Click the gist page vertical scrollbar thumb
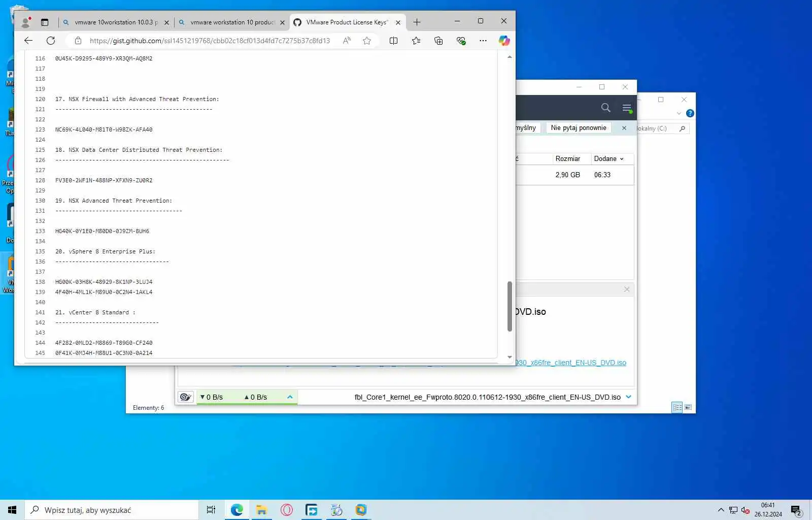The height and width of the screenshot is (520, 812). 510,306
